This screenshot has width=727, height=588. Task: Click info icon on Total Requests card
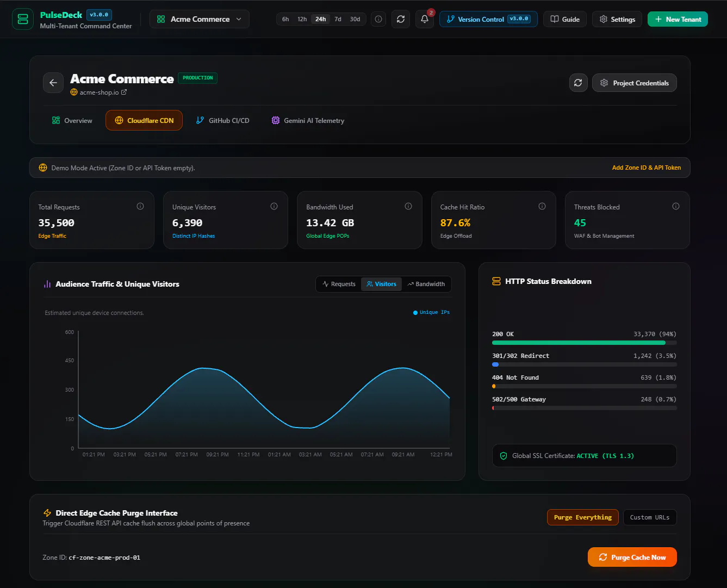point(140,206)
